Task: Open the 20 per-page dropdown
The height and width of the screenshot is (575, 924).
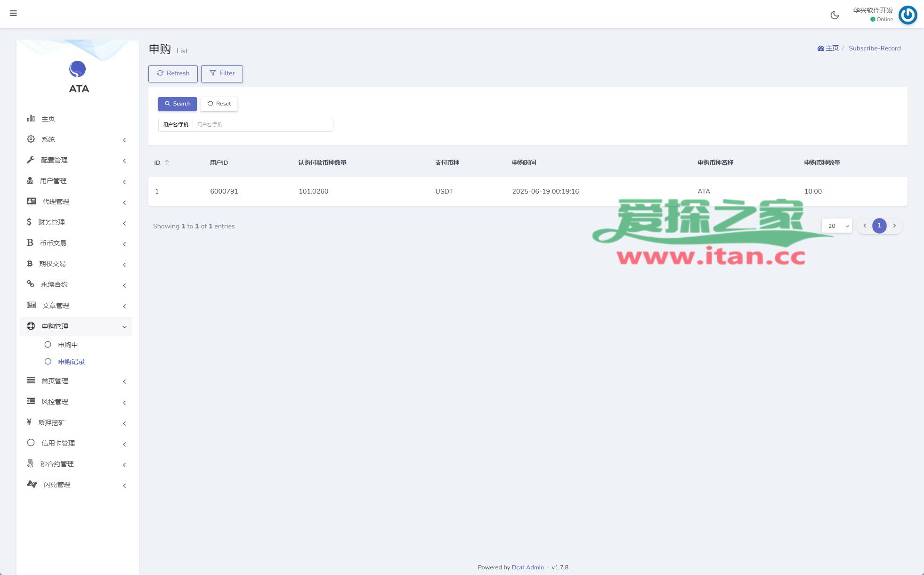Action: pyautogui.click(x=837, y=226)
